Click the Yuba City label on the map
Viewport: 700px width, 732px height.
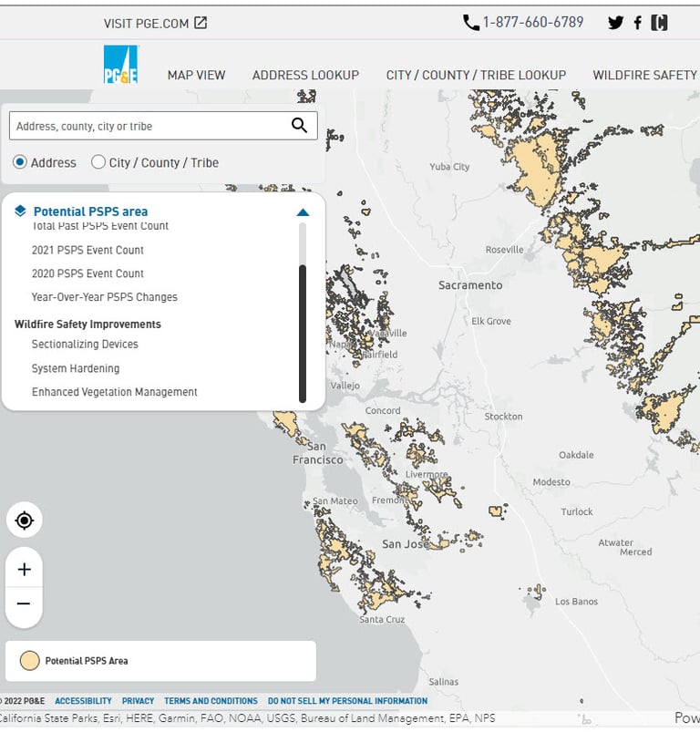[x=449, y=167]
